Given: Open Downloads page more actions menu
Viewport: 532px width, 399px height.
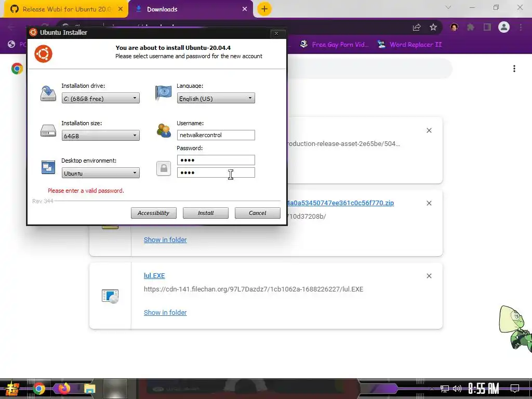Looking at the screenshot, I should 514,69.
